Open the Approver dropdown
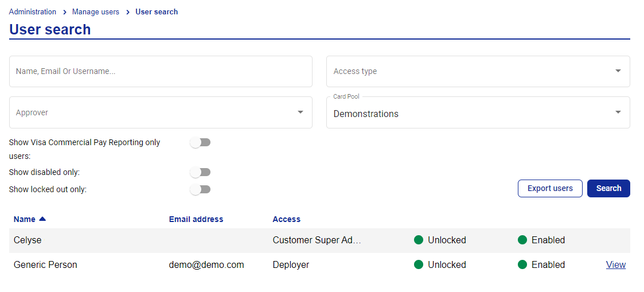The height and width of the screenshot is (292, 644). pyautogui.click(x=161, y=112)
